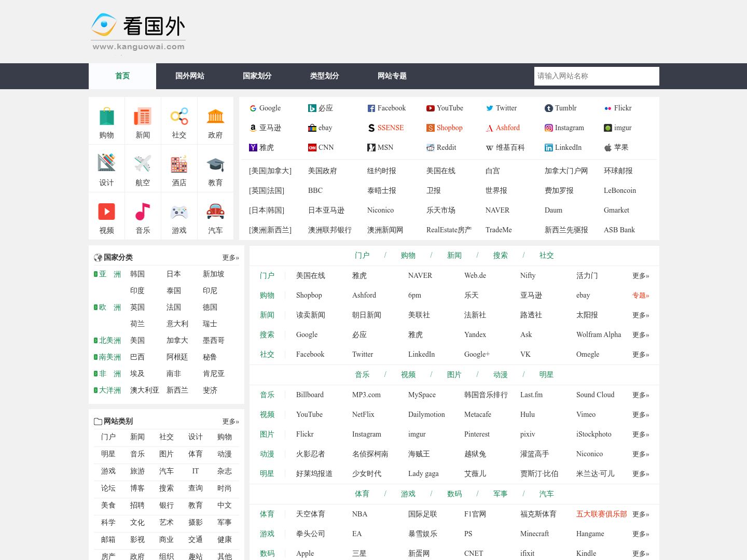This screenshot has width=747, height=560.
Task: Click the ASB Bank entry
Action: click(619, 230)
